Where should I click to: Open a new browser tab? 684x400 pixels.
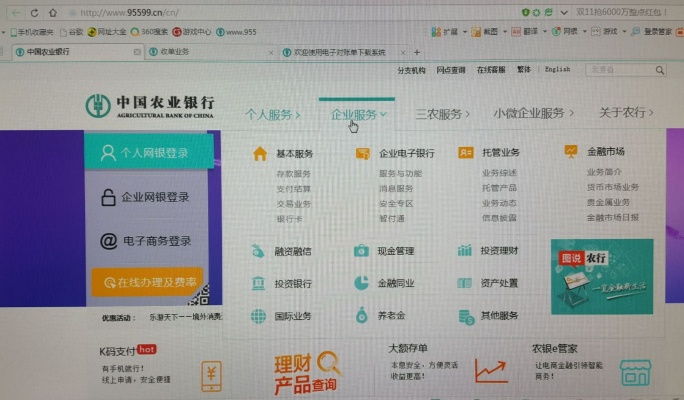[417, 53]
